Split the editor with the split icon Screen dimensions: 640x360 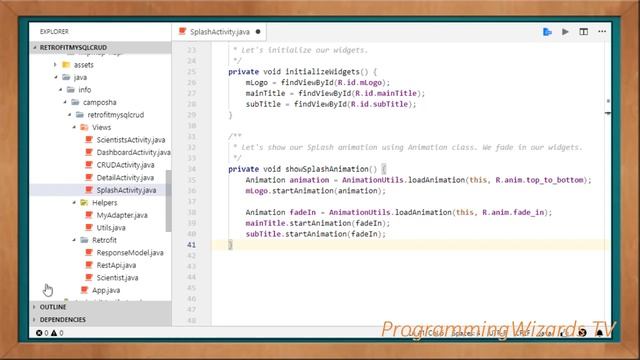(x=584, y=31)
